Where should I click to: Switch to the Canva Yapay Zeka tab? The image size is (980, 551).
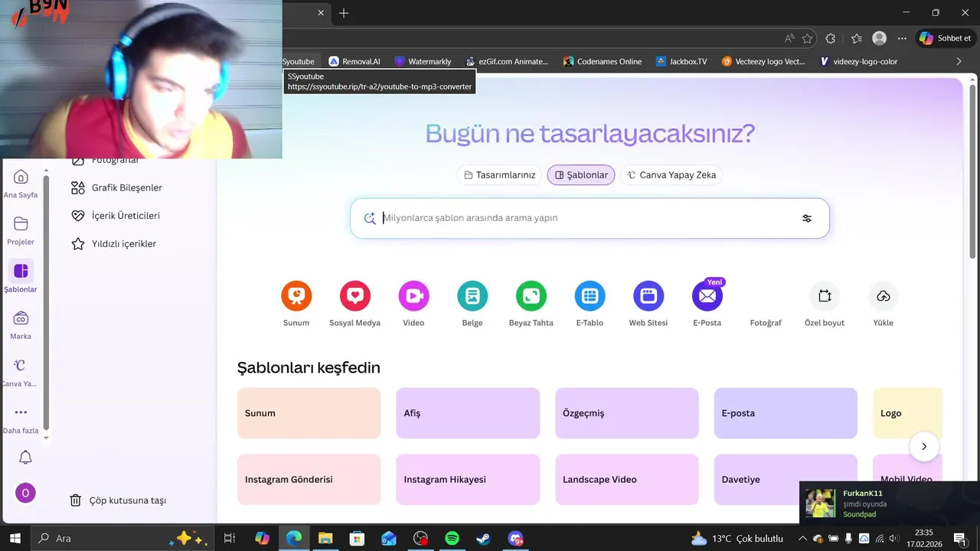(x=671, y=175)
